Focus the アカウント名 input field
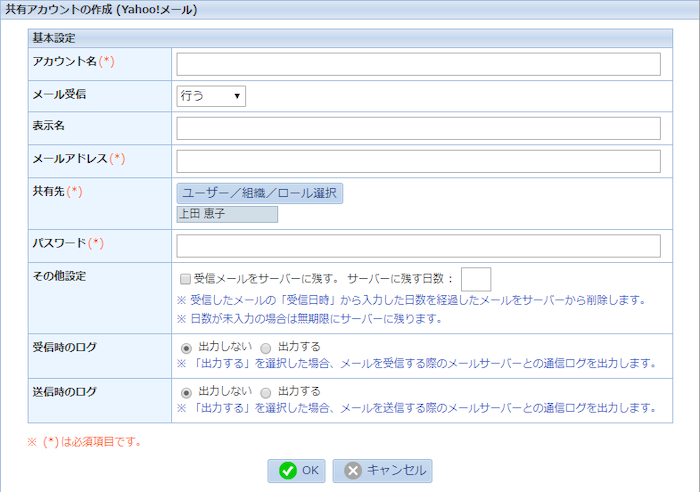Screen dimensions: 700x492 [x=418, y=64]
